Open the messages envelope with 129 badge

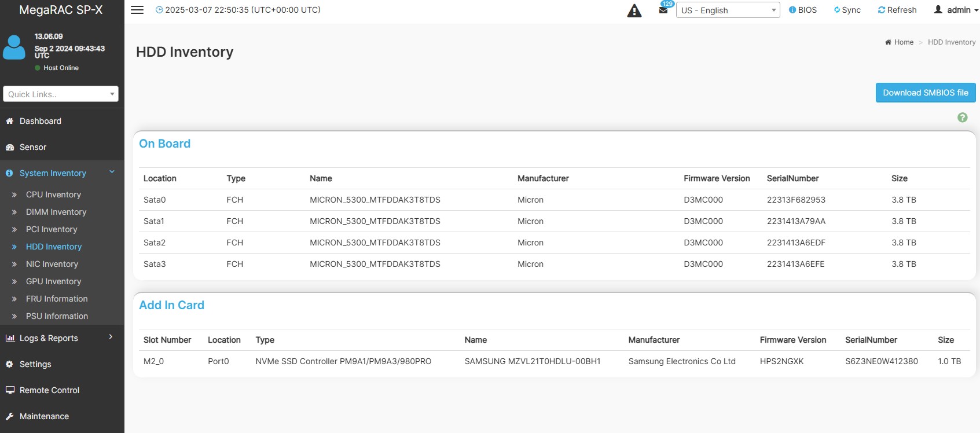point(663,10)
